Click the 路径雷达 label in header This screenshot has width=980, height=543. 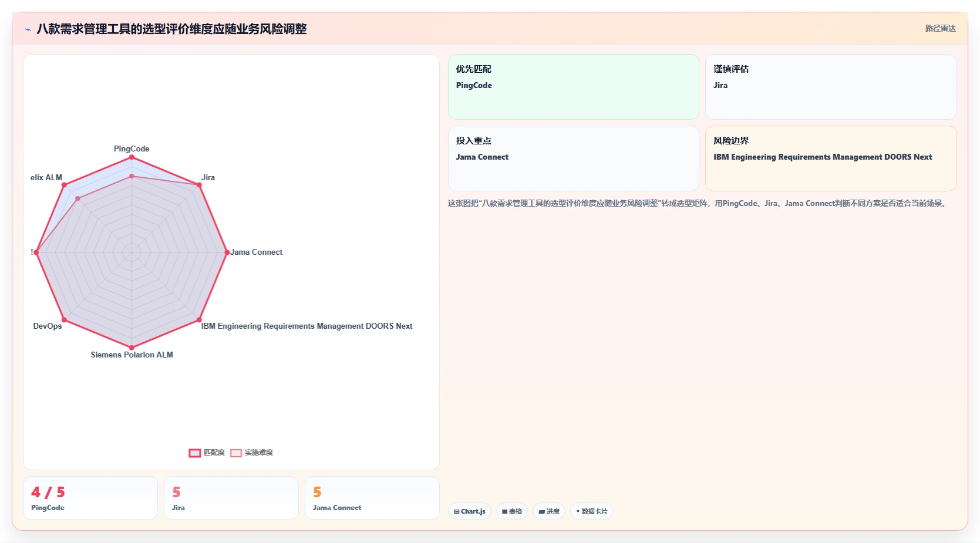940,28
